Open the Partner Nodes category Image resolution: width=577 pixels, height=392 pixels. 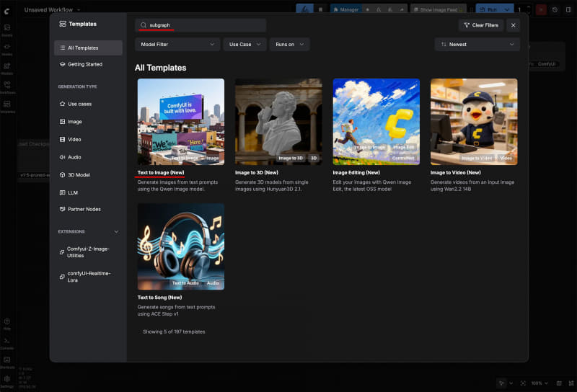88,209
